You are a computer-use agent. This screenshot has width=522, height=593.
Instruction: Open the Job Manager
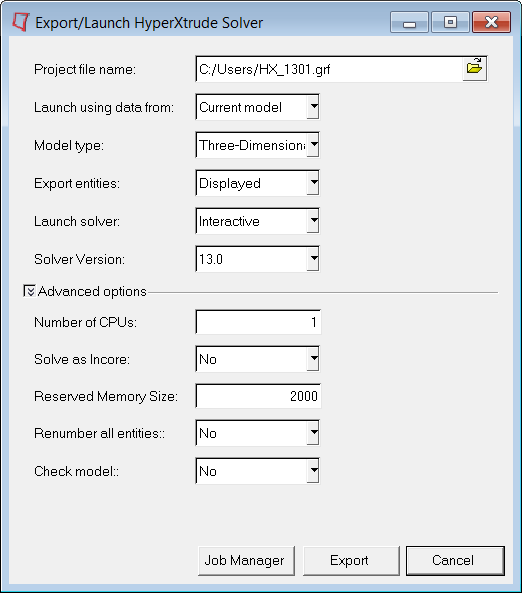(246, 561)
